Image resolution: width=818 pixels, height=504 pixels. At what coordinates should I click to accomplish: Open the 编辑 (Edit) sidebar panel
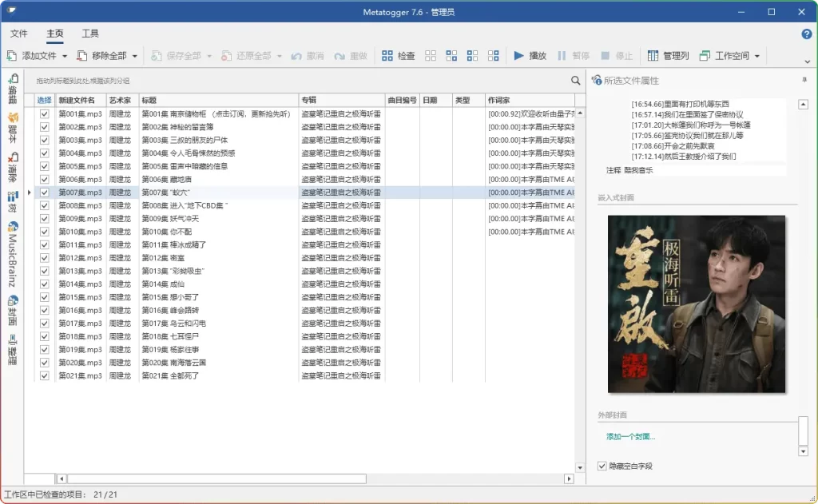pyautogui.click(x=13, y=88)
